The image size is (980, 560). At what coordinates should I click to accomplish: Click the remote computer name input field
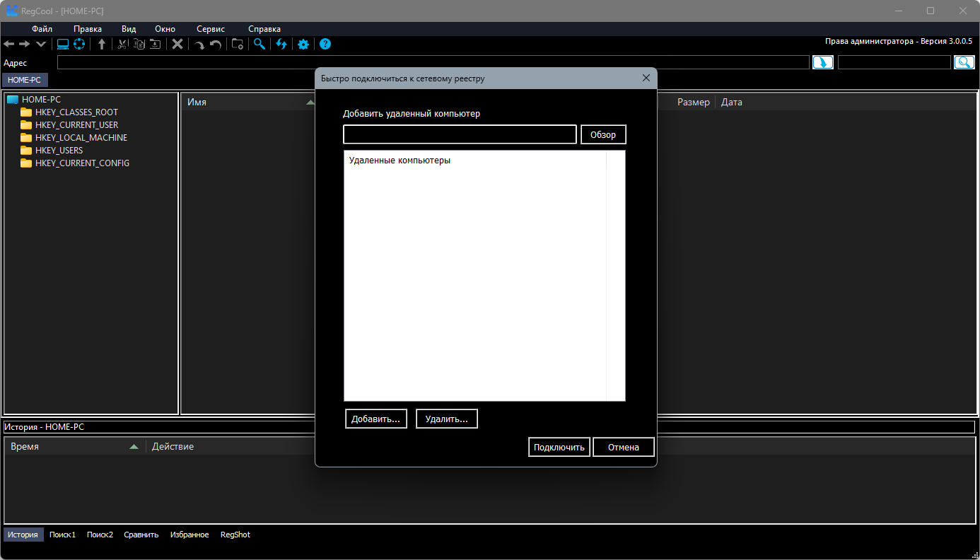click(x=460, y=135)
